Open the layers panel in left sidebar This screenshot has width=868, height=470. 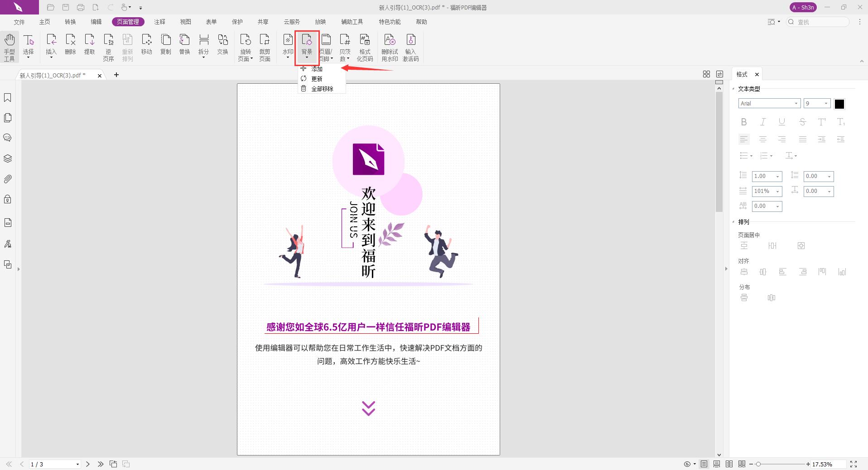(7, 158)
